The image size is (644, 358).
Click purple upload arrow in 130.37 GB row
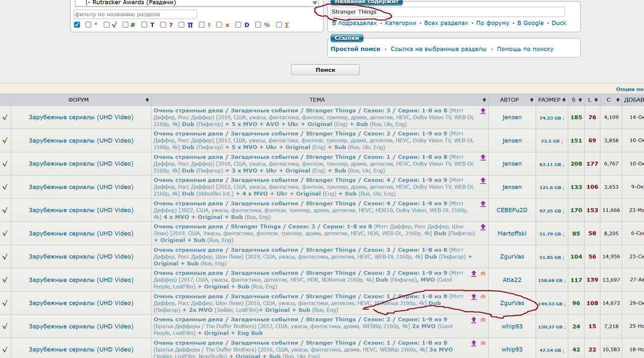(x=473, y=320)
